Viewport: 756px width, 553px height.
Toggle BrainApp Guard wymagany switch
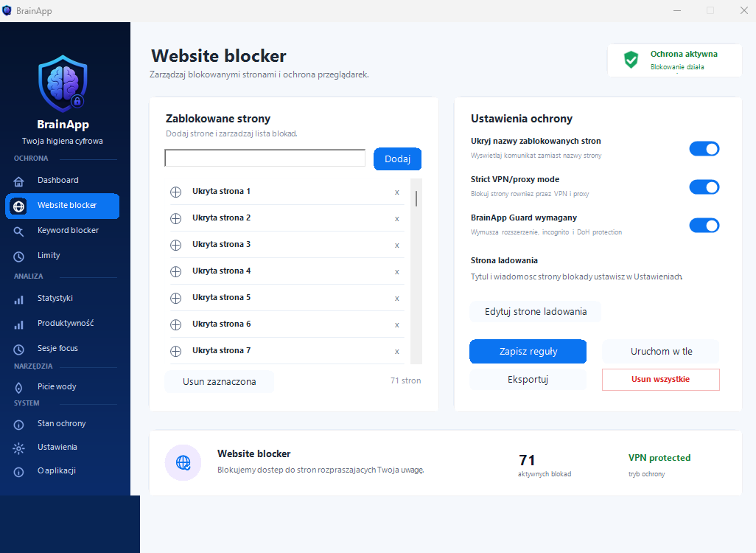point(704,226)
